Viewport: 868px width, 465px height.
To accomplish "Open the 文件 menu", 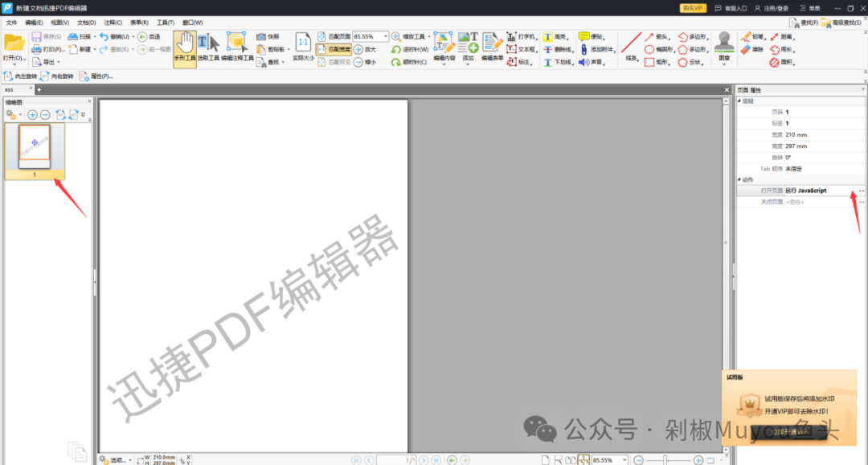I will [11, 23].
